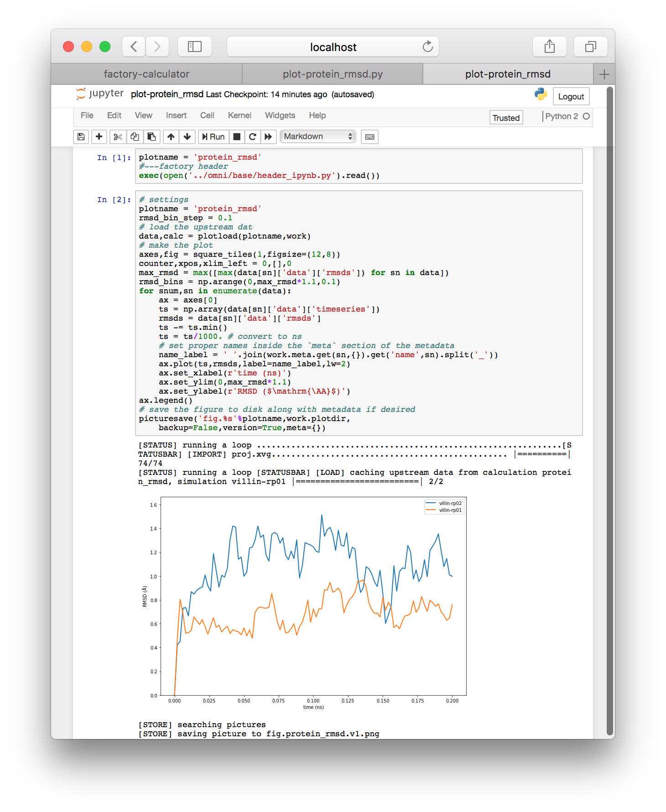Show all tabs overview icon
666x812 pixels.
tap(591, 47)
